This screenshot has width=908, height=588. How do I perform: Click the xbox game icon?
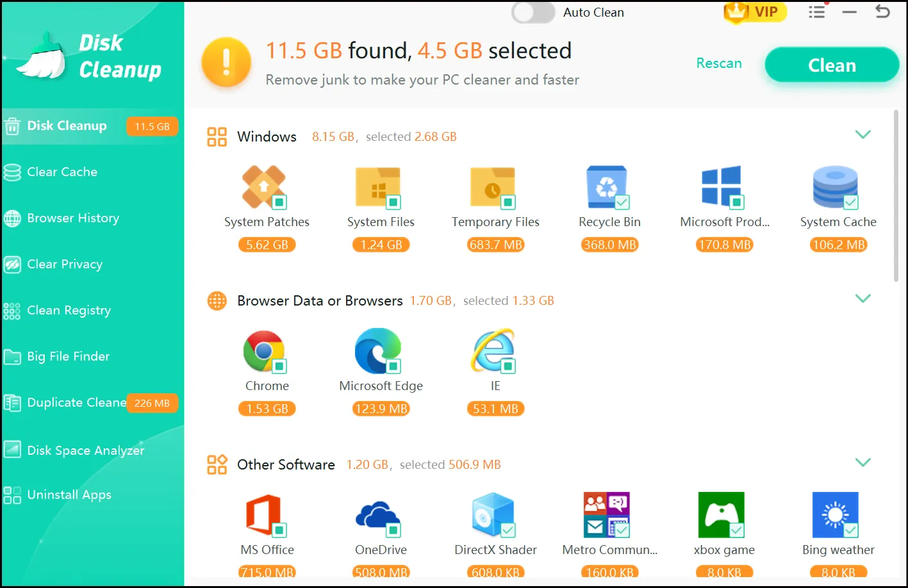pos(722,515)
